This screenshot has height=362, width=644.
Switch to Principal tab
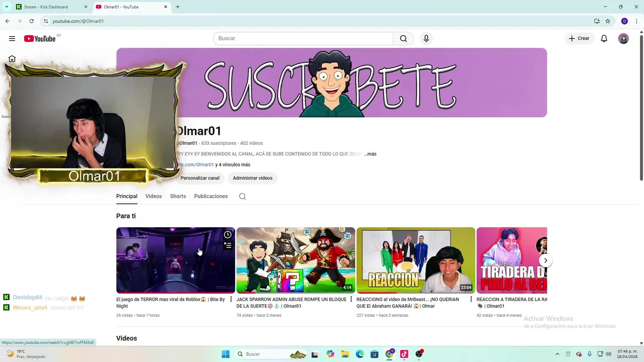pyautogui.click(x=127, y=197)
